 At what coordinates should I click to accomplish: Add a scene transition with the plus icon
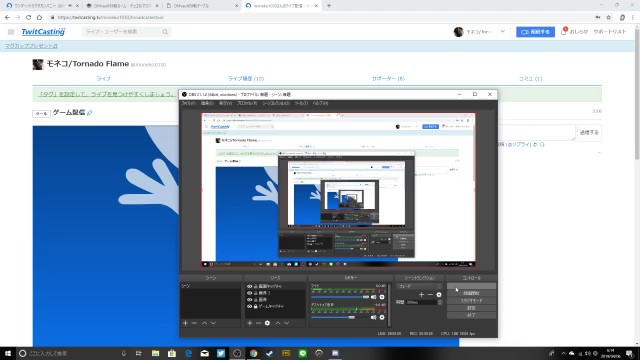(421, 294)
